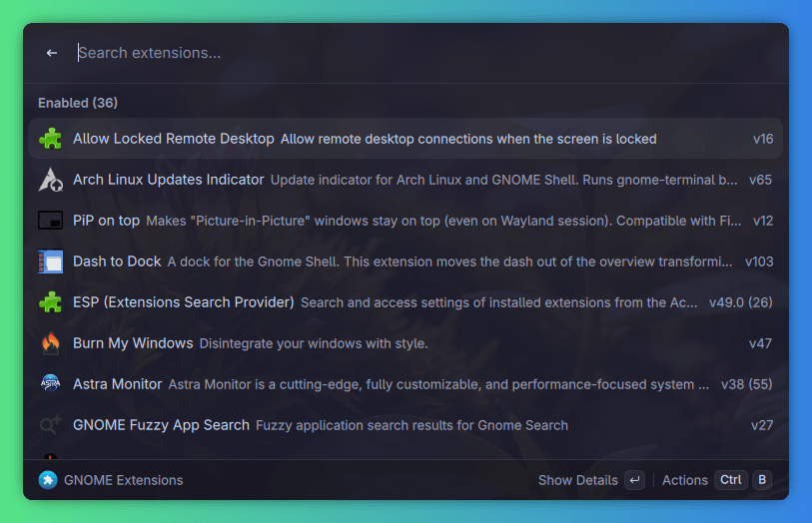Viewport: 812px width, 523px height.
Task: Click the Arch Linux Updates Indicator icon
Action: tap(50, 180)
